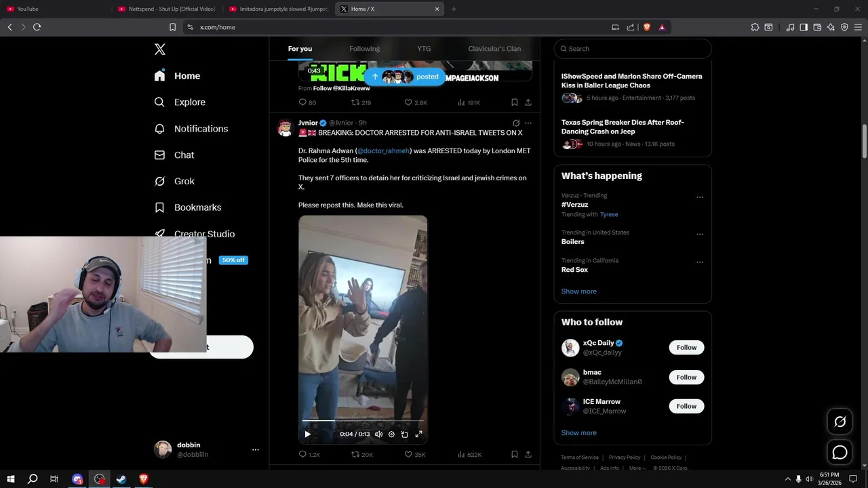Viewport: 868px width, 488px height.
Task: Toggle the browser sidebar panel
Action: coord(804,27)
